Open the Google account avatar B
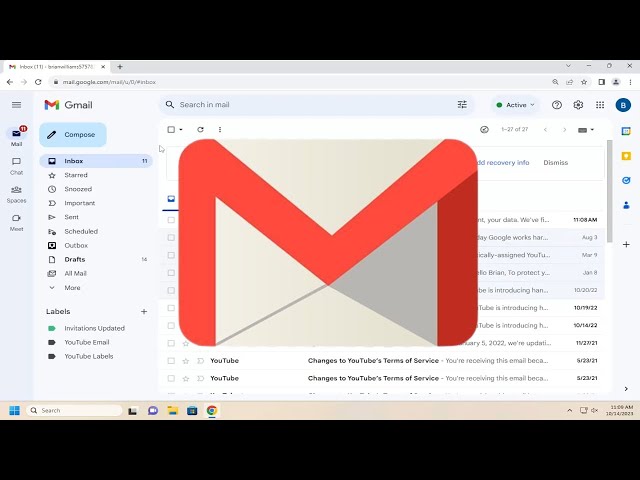 tap(623, 105)
